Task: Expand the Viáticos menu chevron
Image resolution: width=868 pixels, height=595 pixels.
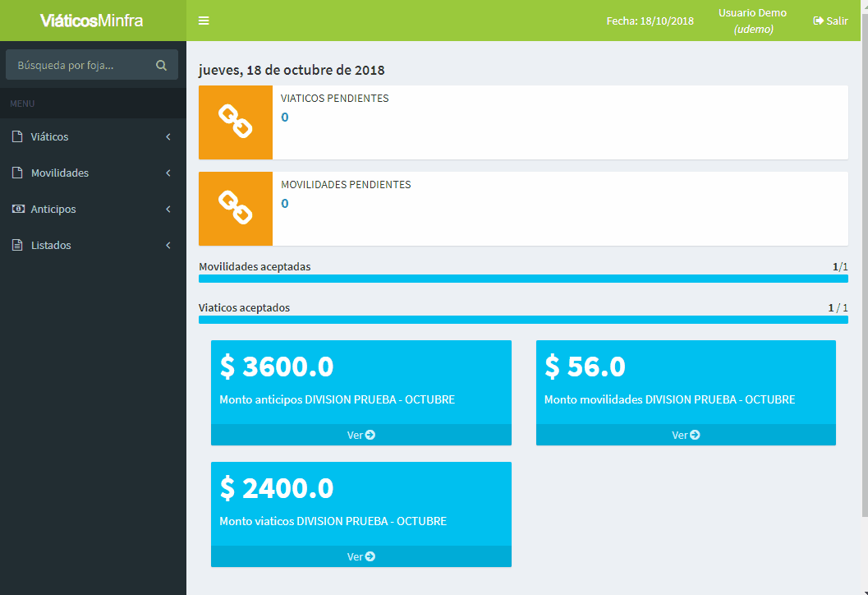Action: [168, 137]
